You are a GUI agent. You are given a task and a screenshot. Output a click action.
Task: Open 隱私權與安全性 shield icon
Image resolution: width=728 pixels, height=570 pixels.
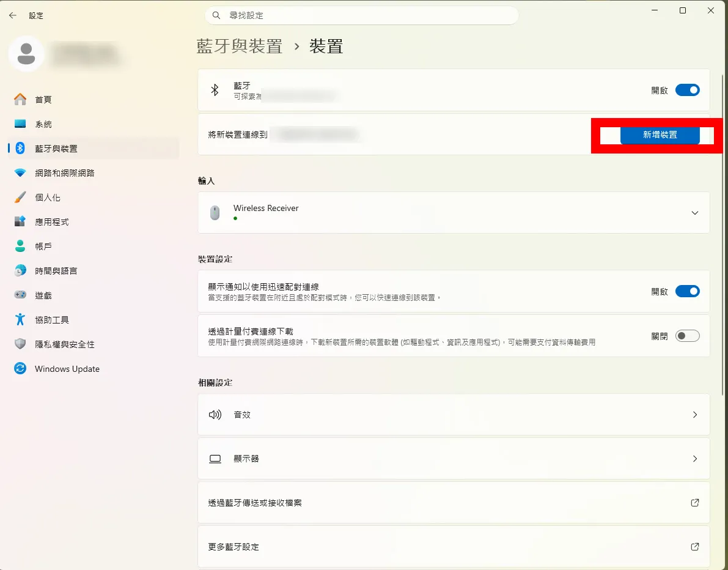pos(20,344)
